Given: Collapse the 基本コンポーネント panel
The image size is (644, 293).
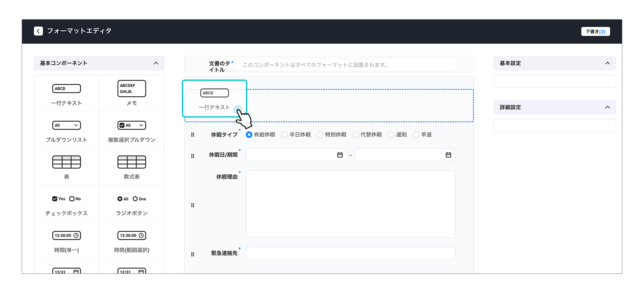Looking at the screenshot, I should coord(156,63).
